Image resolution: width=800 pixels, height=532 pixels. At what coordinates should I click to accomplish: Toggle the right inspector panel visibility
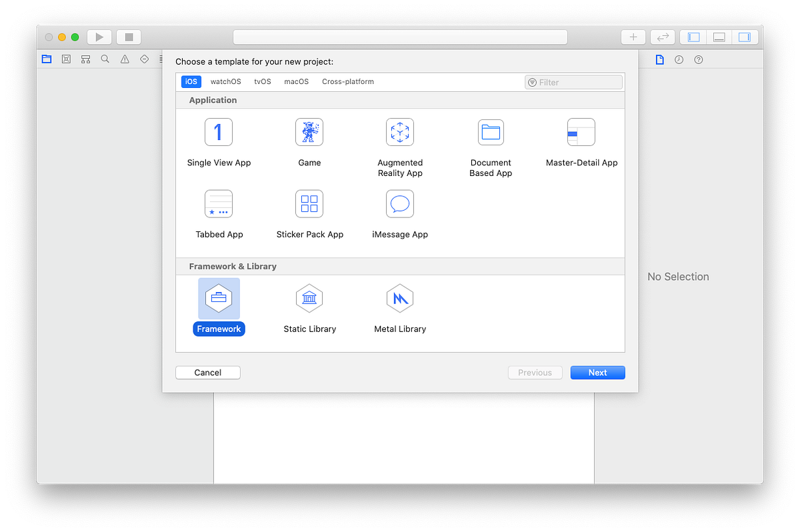[745, 37]
